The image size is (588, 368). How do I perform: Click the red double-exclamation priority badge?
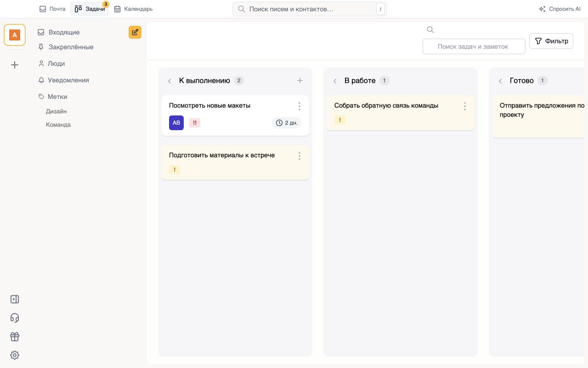(195, 123)
